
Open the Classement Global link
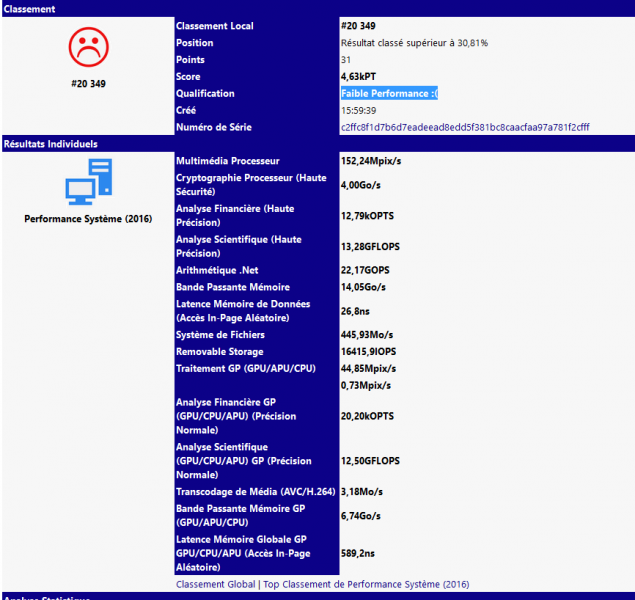(215, 584)
